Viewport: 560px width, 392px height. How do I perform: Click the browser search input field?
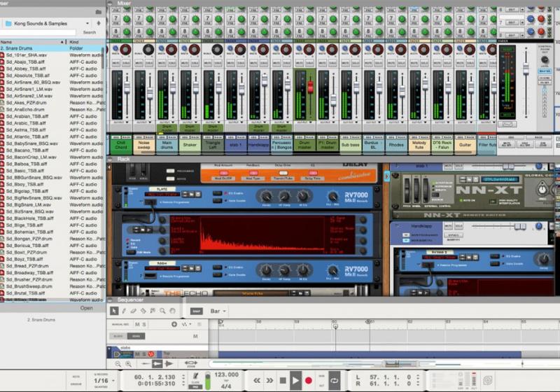(x=38, y=32)
